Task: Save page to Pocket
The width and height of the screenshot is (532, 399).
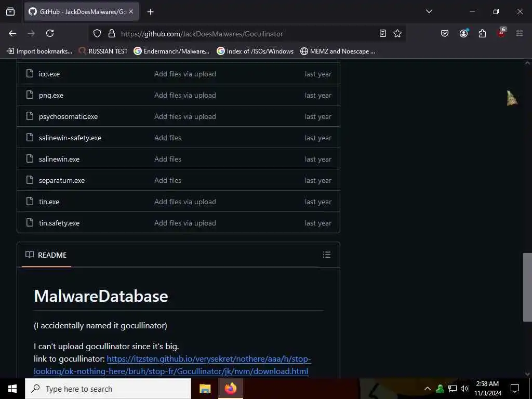Action: coord(445,33)
